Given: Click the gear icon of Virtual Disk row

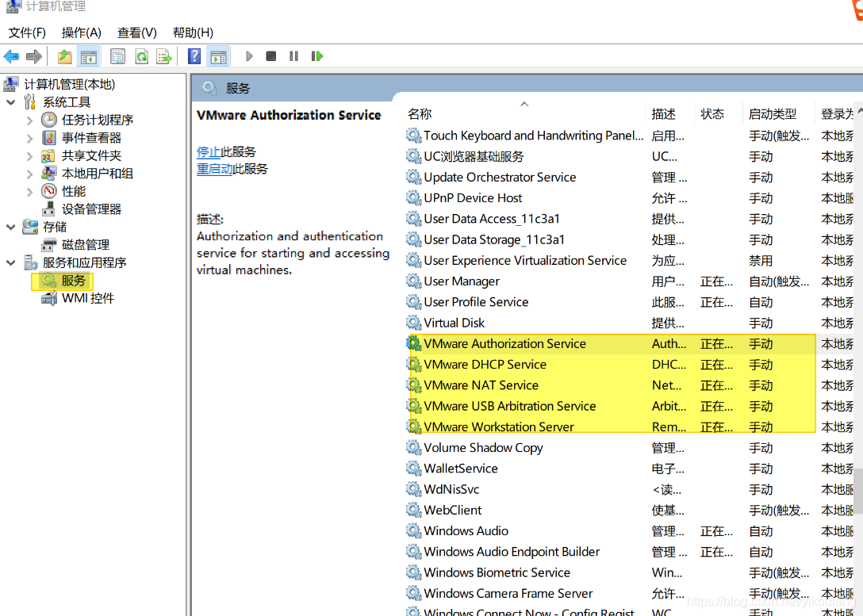Looking at the screenshot, I should click(x=413, y=323).
